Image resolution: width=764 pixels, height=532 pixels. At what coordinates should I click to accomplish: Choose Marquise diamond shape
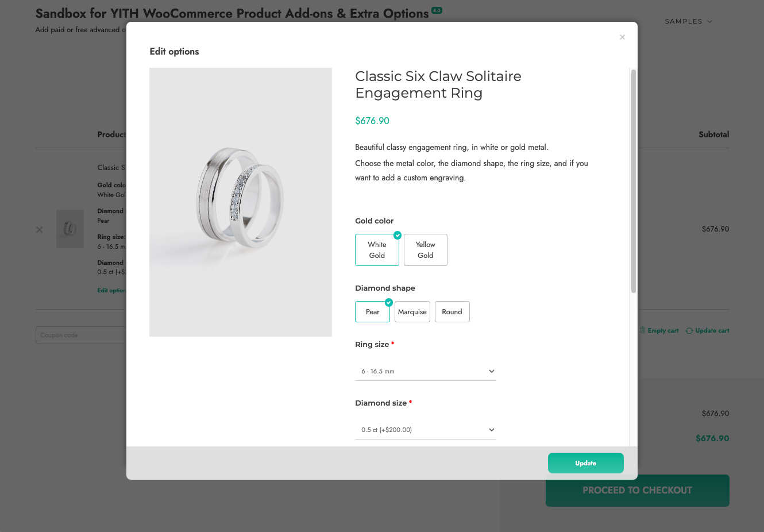[412, 312]
